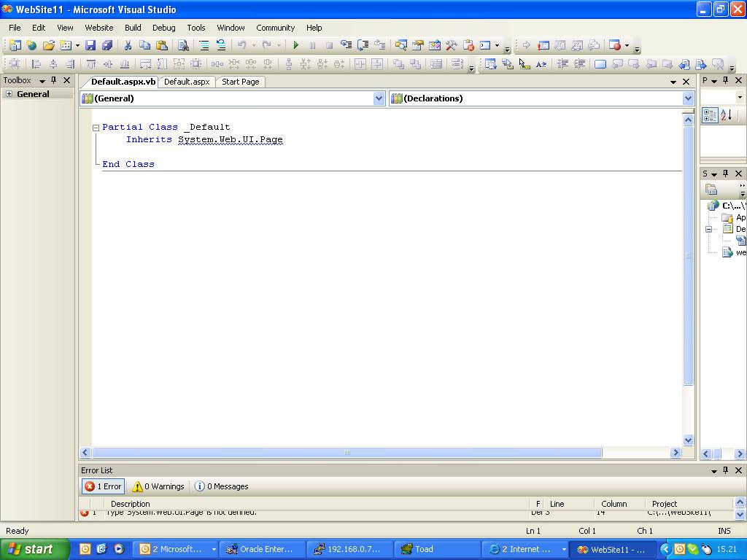Expand the General group in Toolbox
Viewport: 747px width, 560px height.
pos(9,94)
